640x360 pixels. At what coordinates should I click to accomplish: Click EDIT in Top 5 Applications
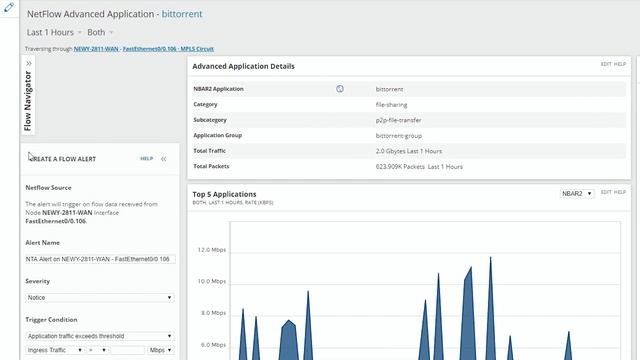coord(606,192)
